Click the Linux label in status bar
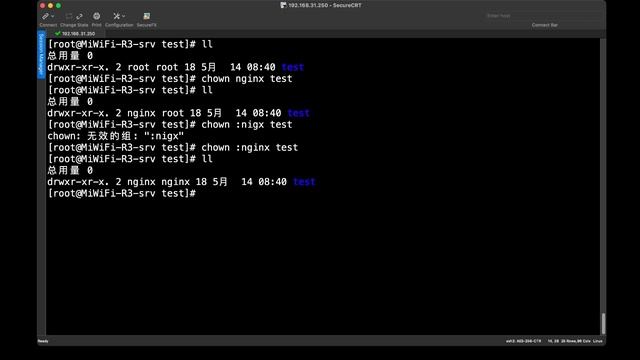The image size is (640, 360). (x=598, y=341)
